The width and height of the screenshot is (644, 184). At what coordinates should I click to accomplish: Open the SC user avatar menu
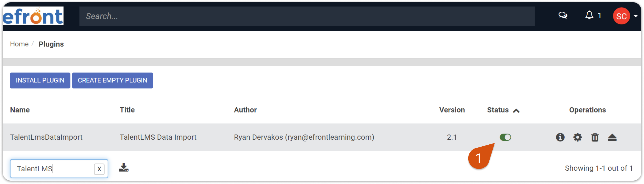click(x=621, y=16)
